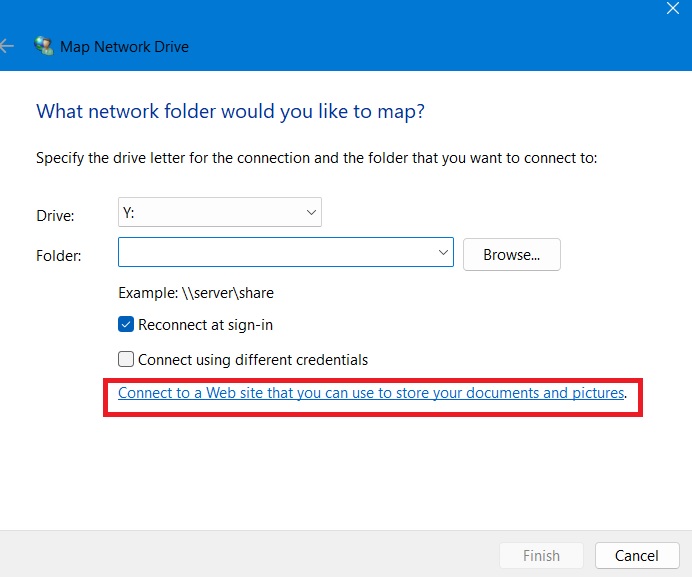Click the 'What network folder' heading
The width and height of the screenshot is (692, 577).
coord(230,111)
